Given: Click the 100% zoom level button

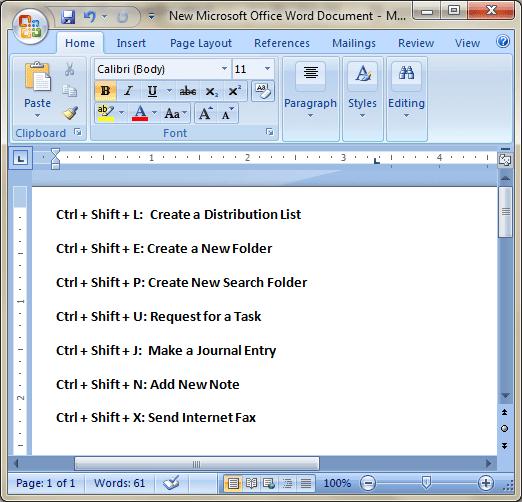Looking at the screenshot, I should 337,483.
